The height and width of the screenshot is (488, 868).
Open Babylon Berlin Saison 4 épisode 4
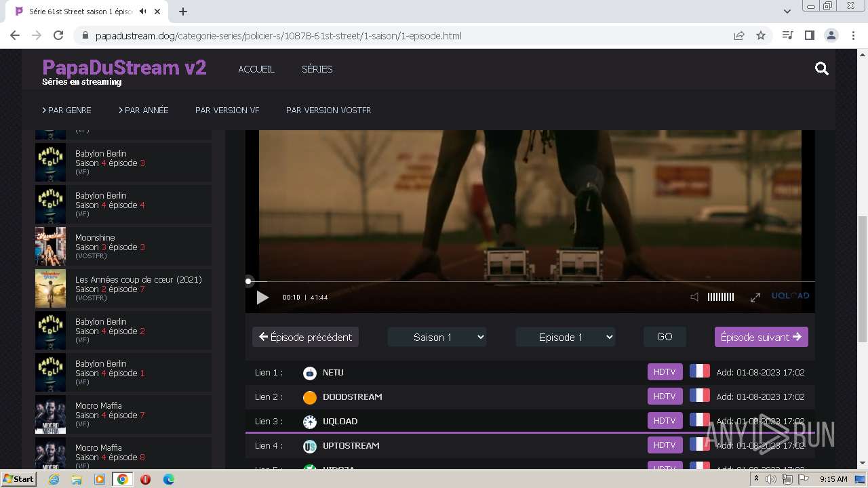pyautogui.click(x=123, y=205)
